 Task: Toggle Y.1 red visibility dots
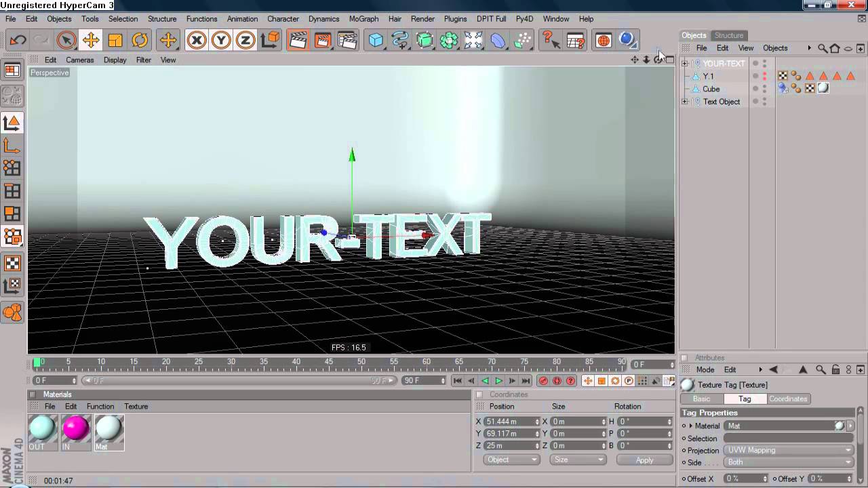(x=764, y=77)
